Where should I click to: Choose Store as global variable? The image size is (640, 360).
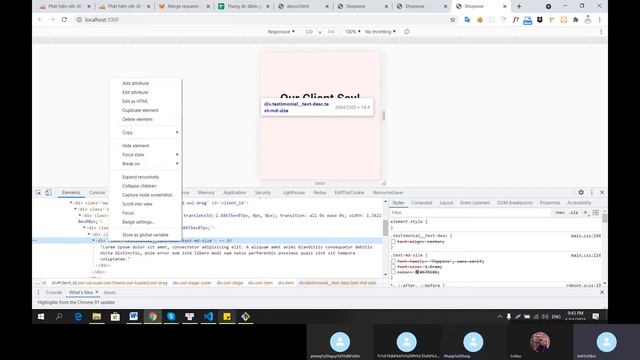pos(146,235)
